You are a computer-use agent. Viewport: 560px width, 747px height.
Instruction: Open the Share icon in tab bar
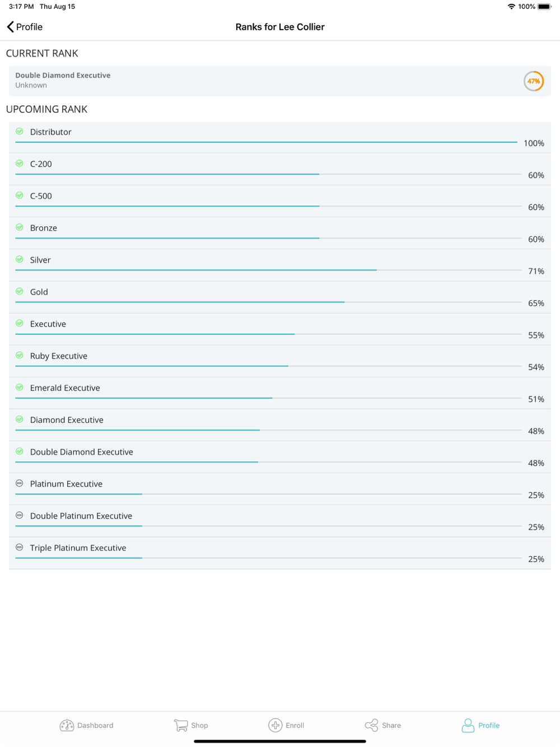pos(371,725)
